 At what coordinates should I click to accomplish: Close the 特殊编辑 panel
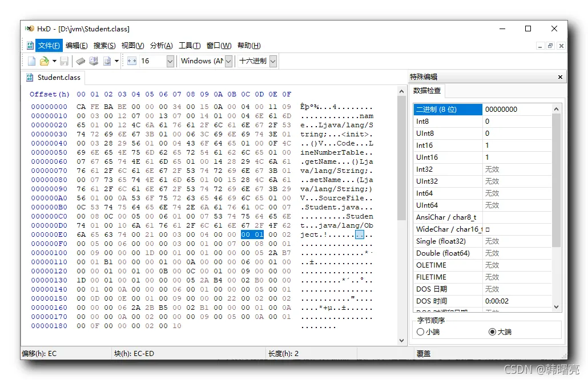coord(560,77)
